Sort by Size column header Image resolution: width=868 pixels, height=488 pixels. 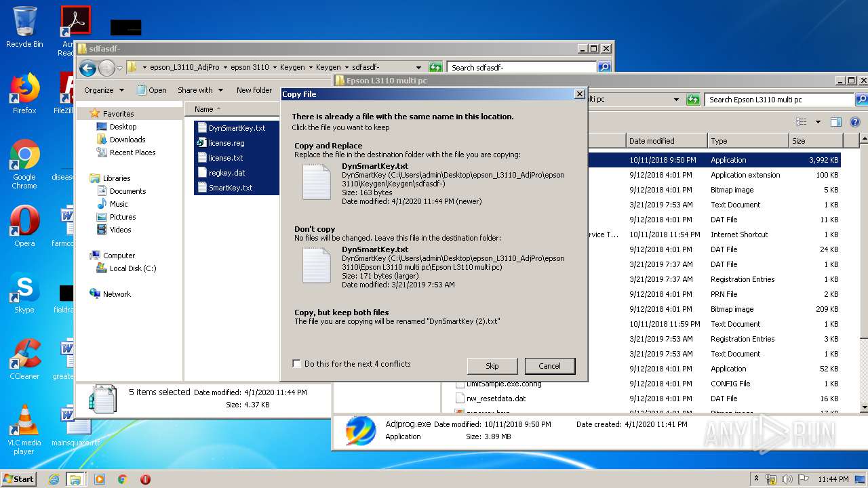pos(816,141)
